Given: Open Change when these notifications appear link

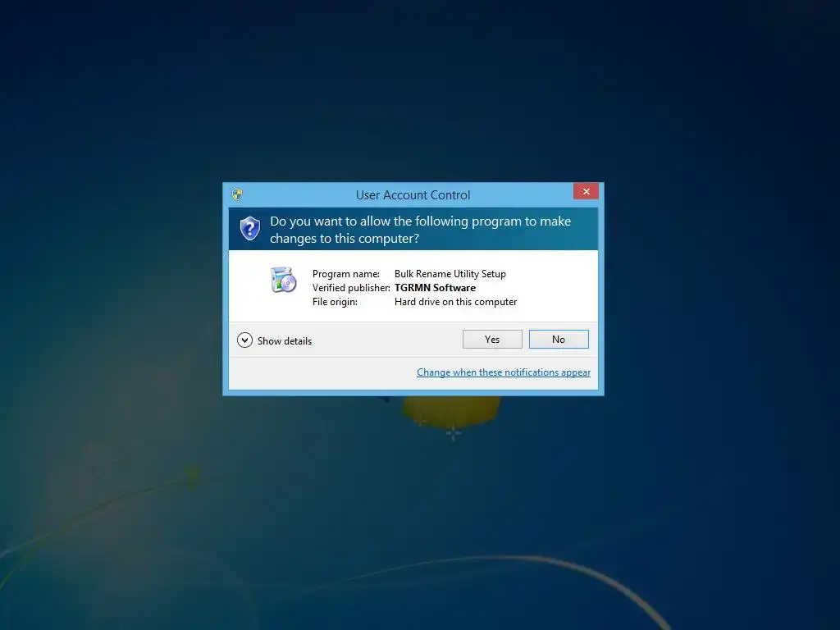Looking at the screenshot, I should tap(504, 372).
